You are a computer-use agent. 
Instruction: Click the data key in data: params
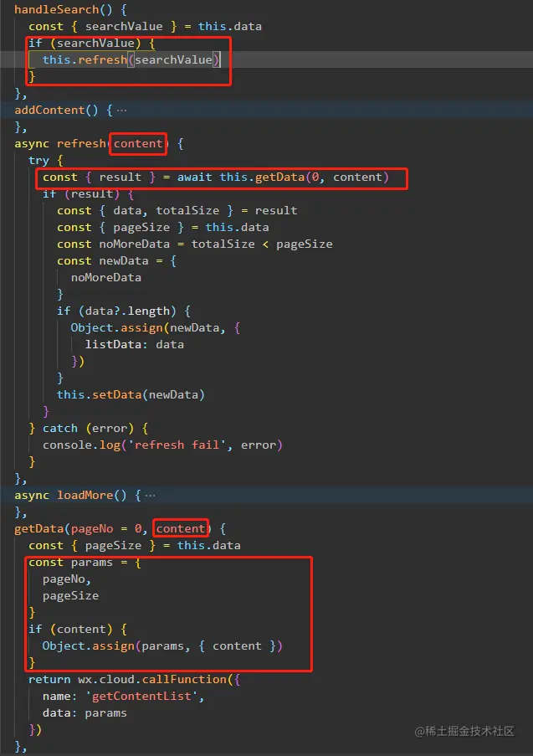tap(56, 713)
